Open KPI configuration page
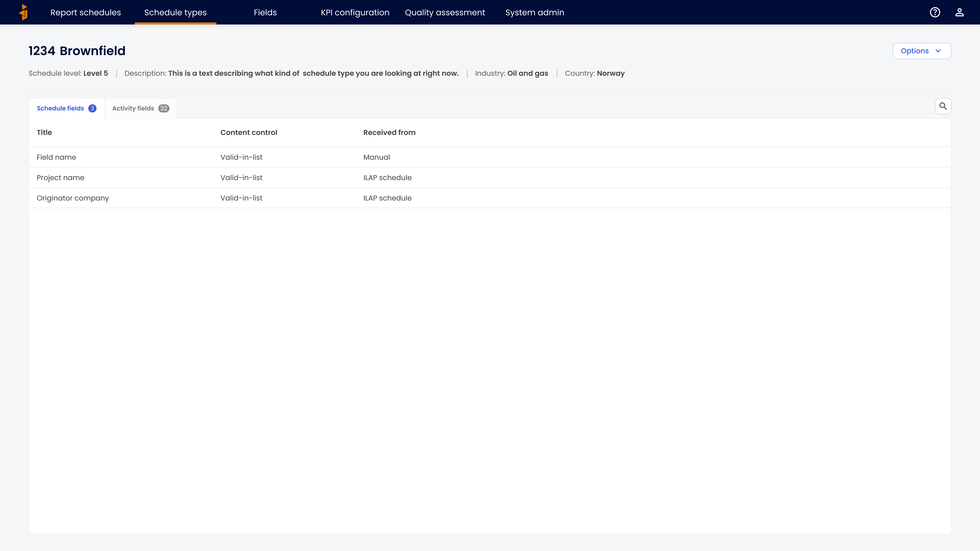Viewport: 980px width, 551px height. point(354,12)
